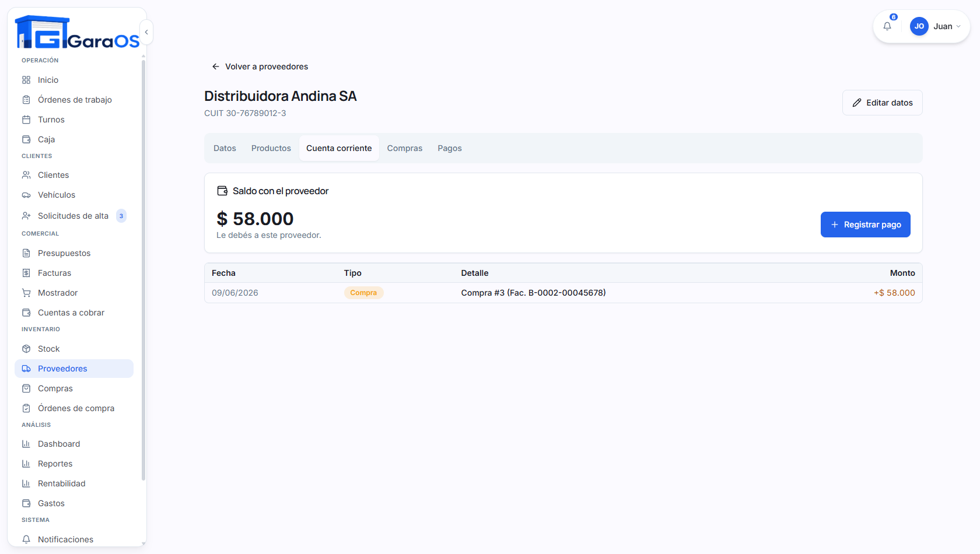Click the Proveedores truck icon
Viewport: 980px width, 554px height.
pyautogui.click(x=26, y=369)
